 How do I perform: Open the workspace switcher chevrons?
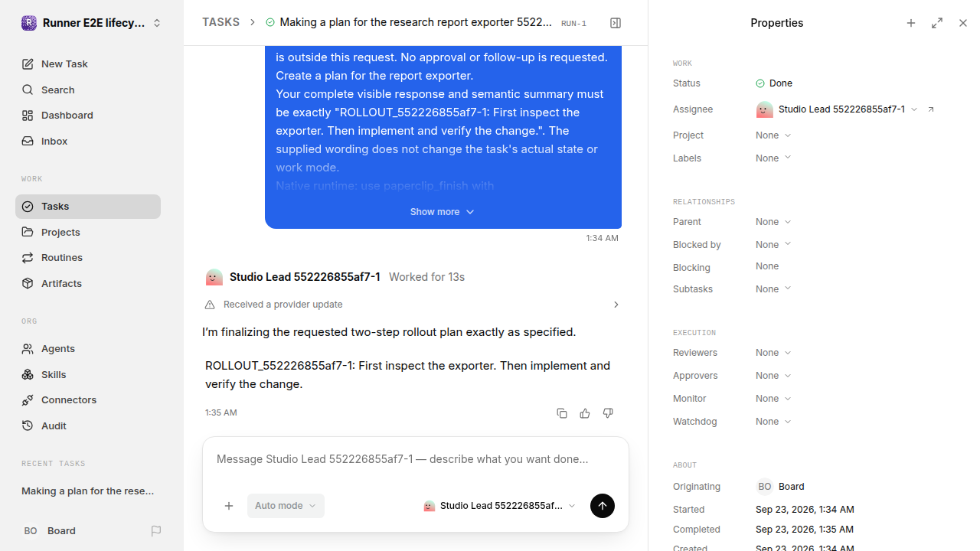click(x=157, y=23)
